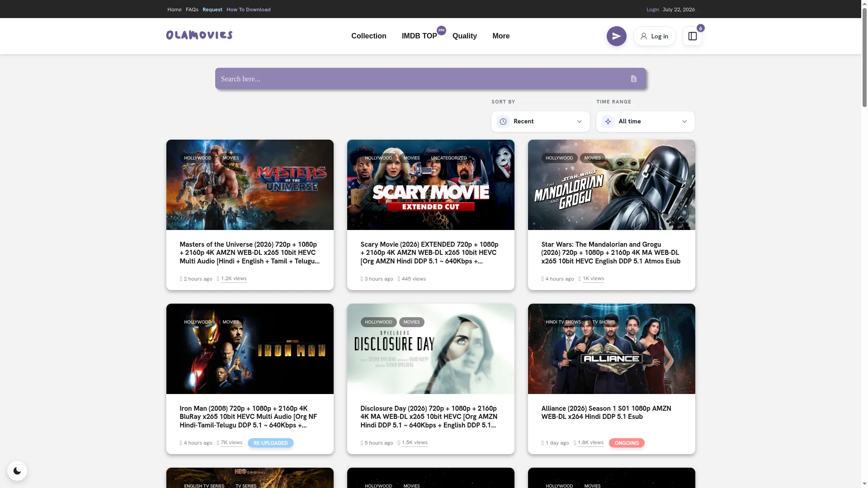868x488 pixels.
Task: Open the Disclosure Day poster
Action: coord(430,349)
